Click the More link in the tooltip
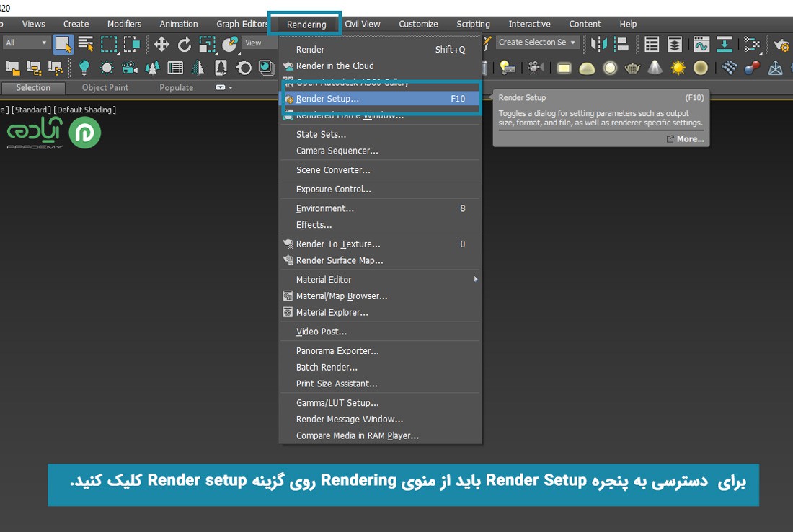Image resolution: width=793 pixels, height=532 pixels. (686, 139)
